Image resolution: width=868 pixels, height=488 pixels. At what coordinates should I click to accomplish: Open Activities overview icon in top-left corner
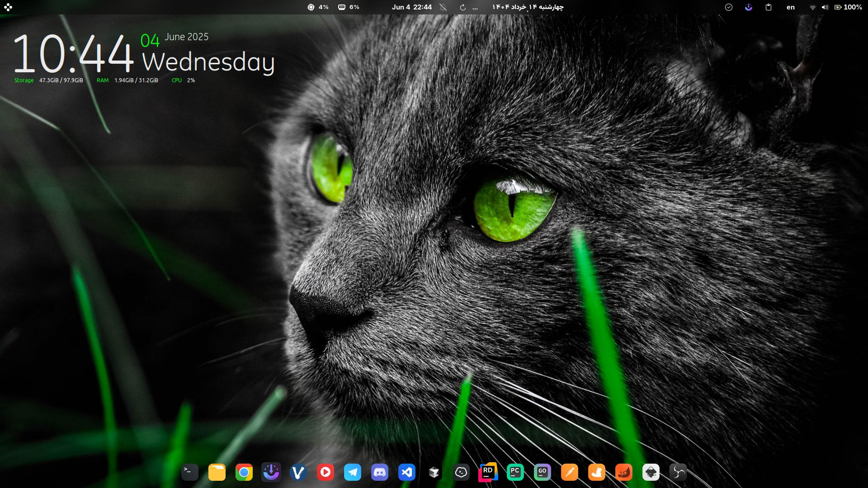pyautogui.click(x=8, y=7)
